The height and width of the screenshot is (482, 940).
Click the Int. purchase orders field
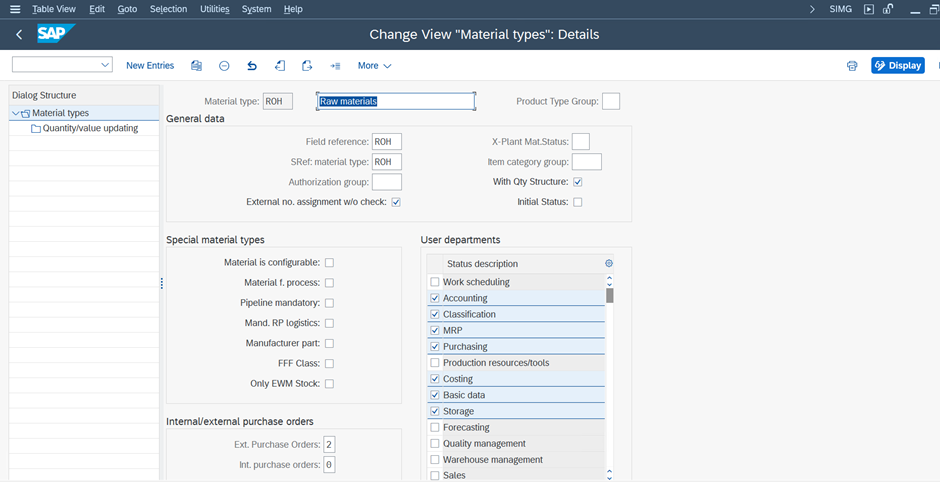pos(329,465)
